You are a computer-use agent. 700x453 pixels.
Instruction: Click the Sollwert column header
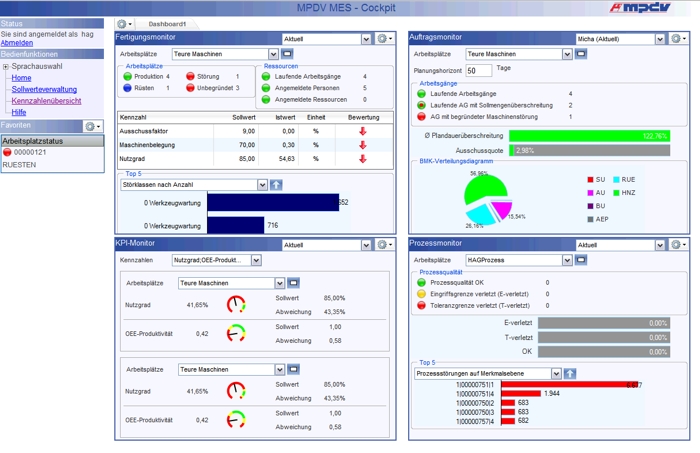click(244, 117)
